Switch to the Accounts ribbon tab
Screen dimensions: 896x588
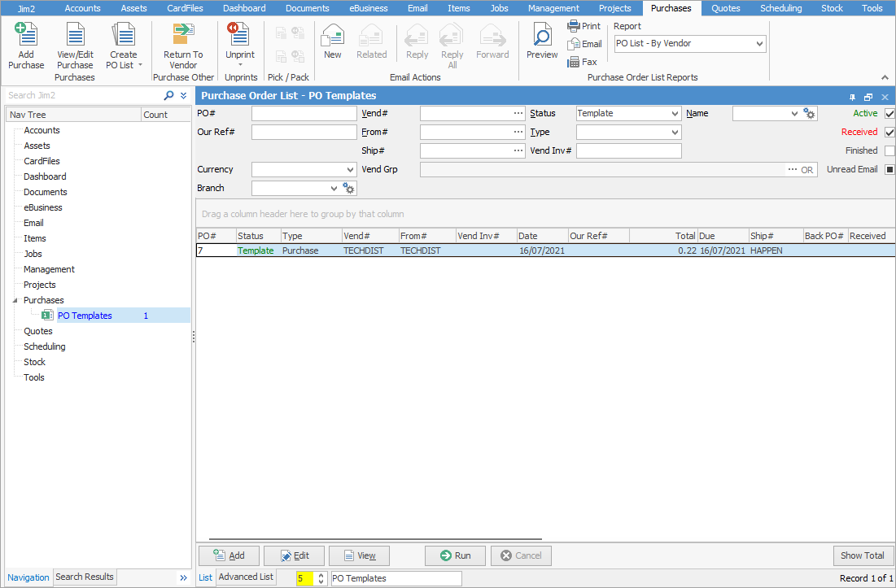click(82, 8)
